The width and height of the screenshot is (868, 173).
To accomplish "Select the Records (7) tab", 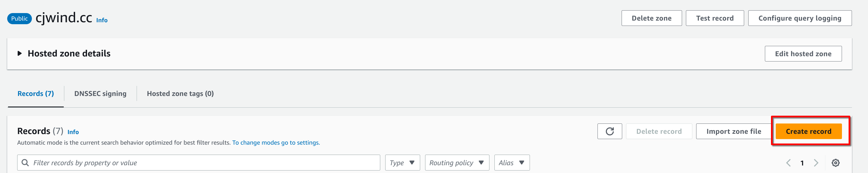I will tap(35, 94).
